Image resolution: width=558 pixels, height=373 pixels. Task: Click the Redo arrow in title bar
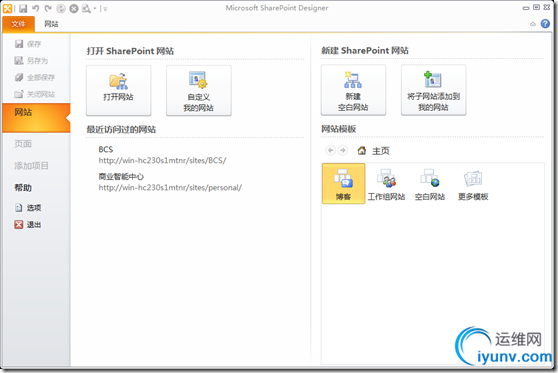[48, 8]
